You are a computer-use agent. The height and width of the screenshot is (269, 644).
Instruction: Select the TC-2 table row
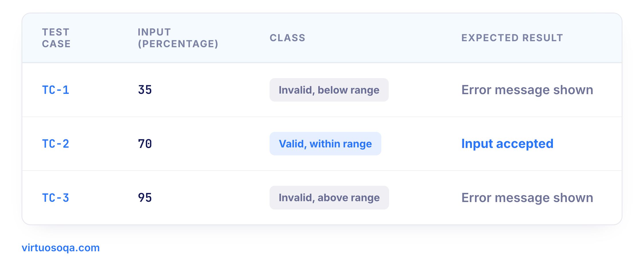[322, 144]
